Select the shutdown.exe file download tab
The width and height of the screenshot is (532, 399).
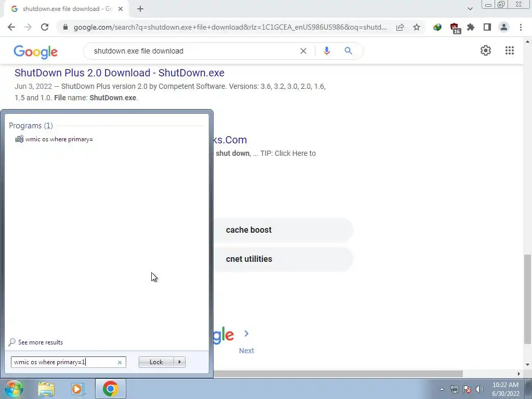pos(66,9)
